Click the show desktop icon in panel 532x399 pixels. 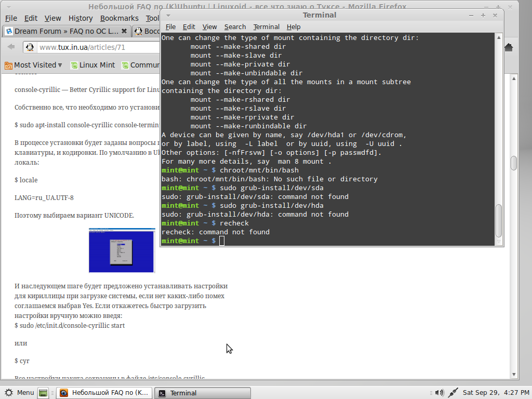tap(43, 393)
